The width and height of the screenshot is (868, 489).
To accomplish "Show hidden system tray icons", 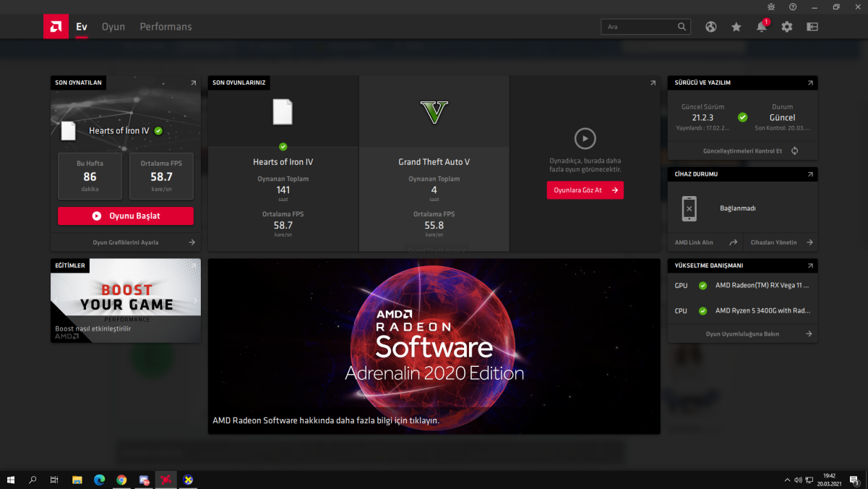I will [787, 480].
